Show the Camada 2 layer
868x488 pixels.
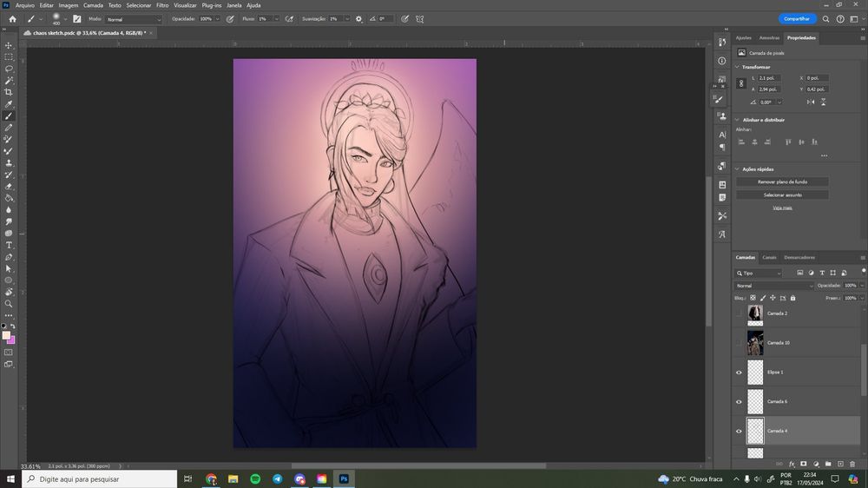coord(739,313)
